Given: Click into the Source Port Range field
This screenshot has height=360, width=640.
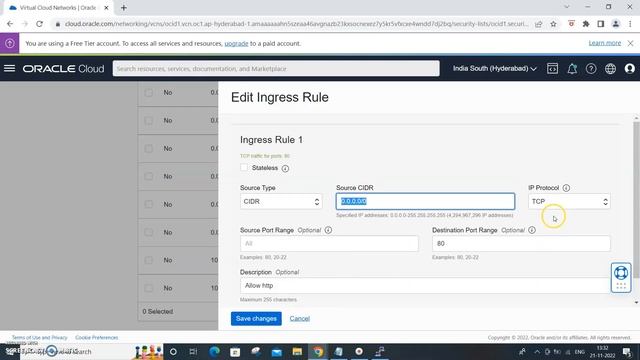Looking at the screenshot, I should [329, 244].
